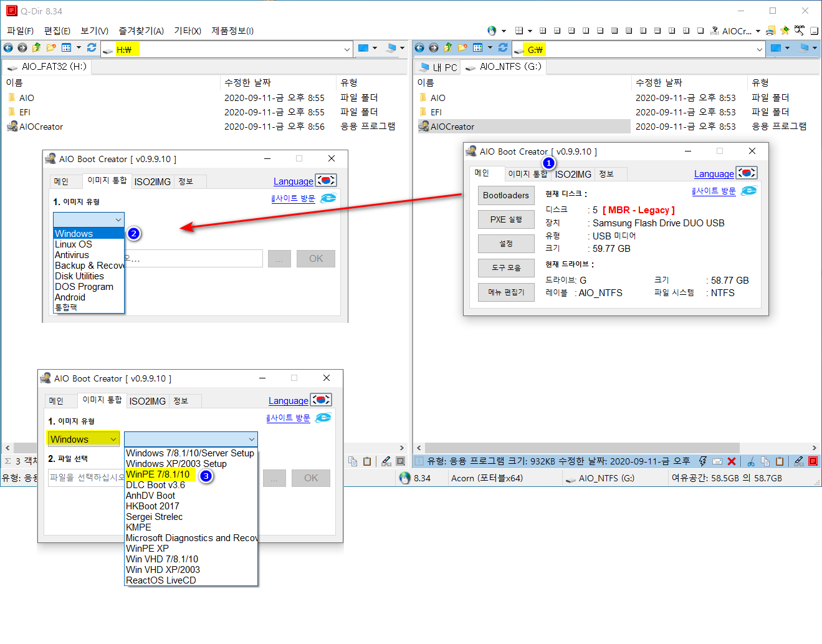Click 사이트 방문 link in bottom AIO window
The height and width of the screenshot is (644, 822).
[289, 418]
